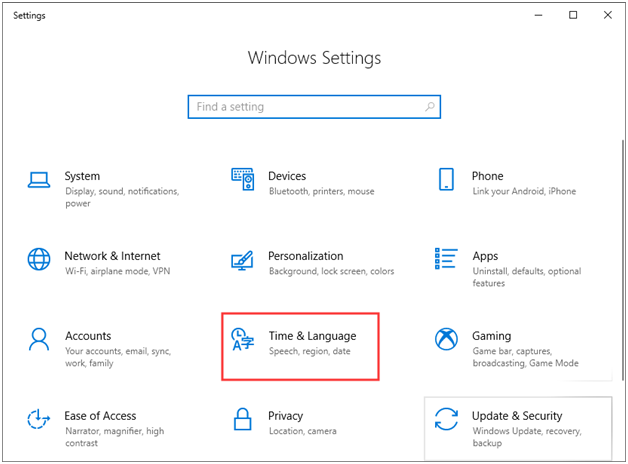Click the 'Bluetooth, printers, mouse' description
The width and height of the screenshot is (628, 464).
[322, 191]
